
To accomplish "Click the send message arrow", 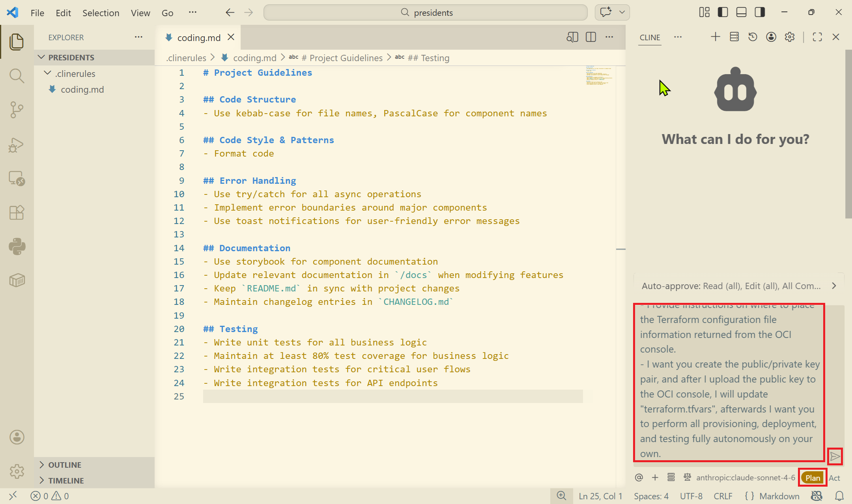I will tap(835, 457).
